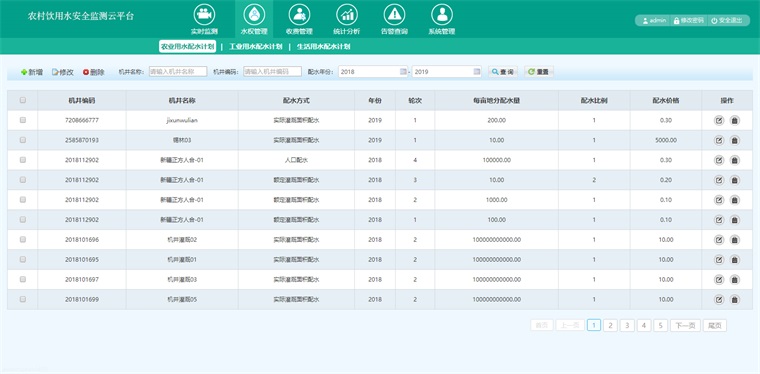Check the 2018101696 row checkbox
Image resolution: width=760 pixels, height=374 pixels.
23,239
